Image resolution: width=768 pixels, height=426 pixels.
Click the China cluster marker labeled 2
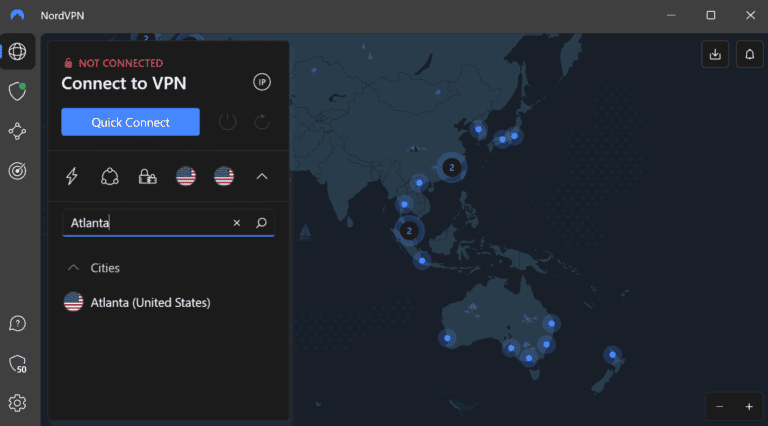coord(452,167)
